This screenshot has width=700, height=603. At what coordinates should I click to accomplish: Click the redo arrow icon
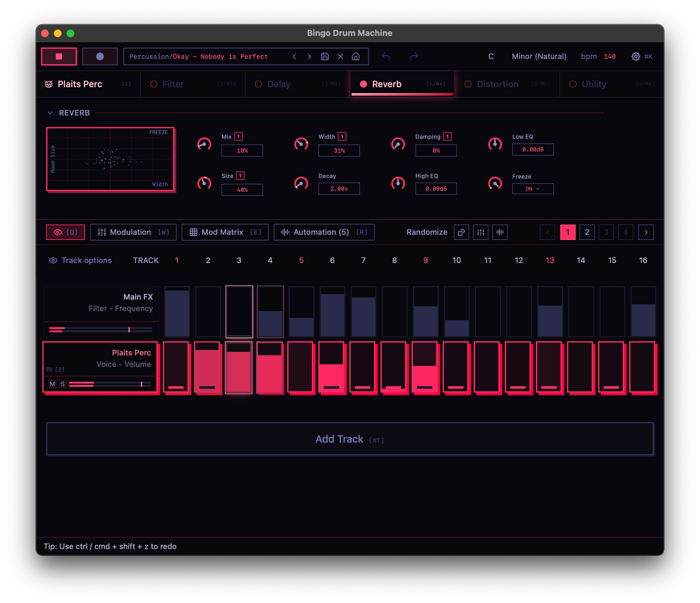click(x=414, y=56)
